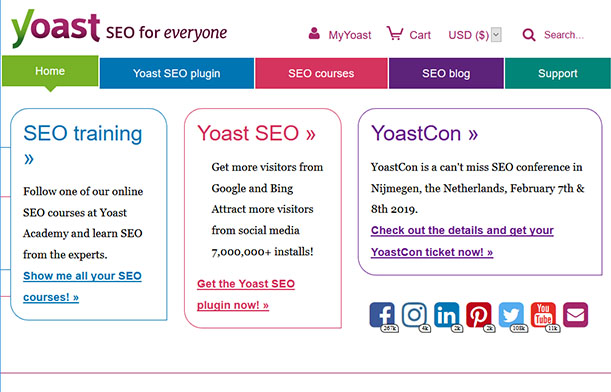Go to the SEO courses tab
The width and height of the screenshot is (611, 392).
click(321, 73)
